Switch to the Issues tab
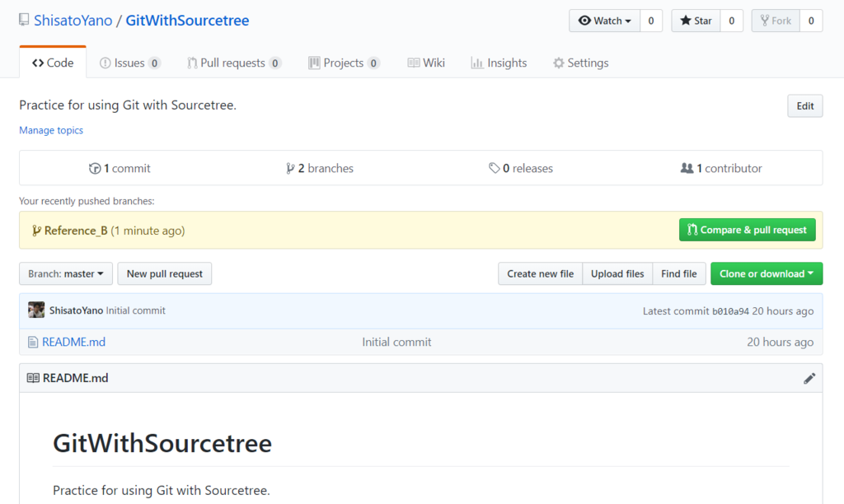 (x=129, y=63)
